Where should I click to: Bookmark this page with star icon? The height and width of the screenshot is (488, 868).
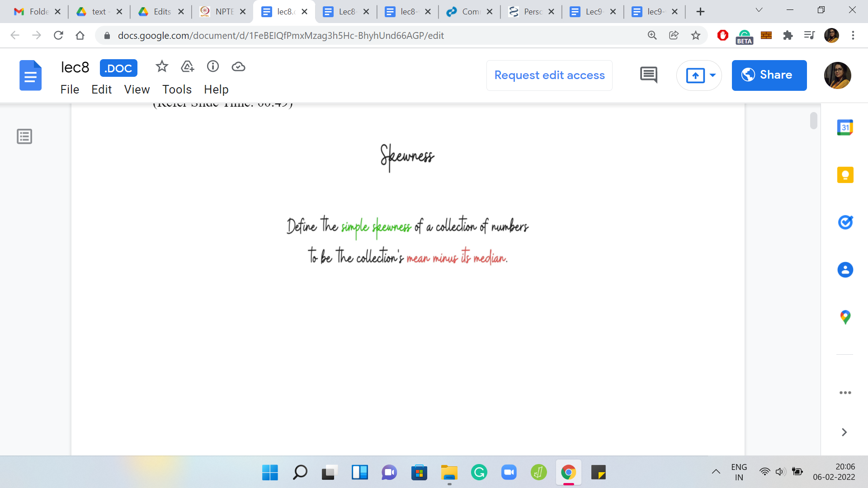tap(695, 35)
